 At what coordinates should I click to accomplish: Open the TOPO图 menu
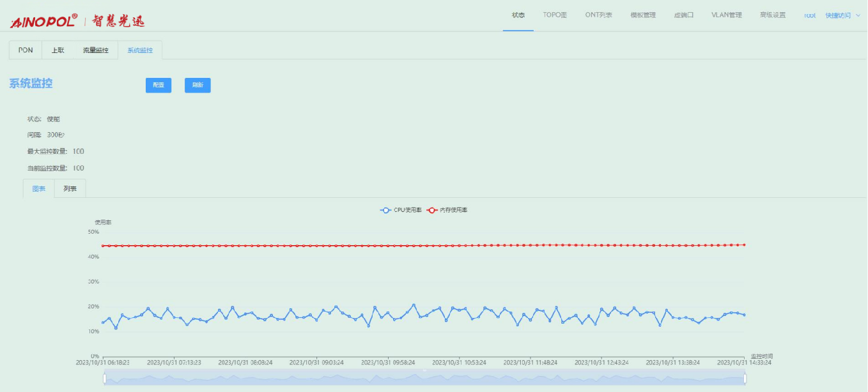(555, 15)
